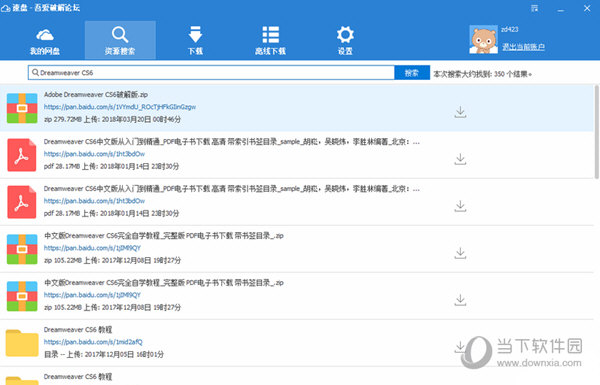Click the lower PDF file icon for 从入门到精通
Screen dimensions: 600x385
tap(22, 202)
